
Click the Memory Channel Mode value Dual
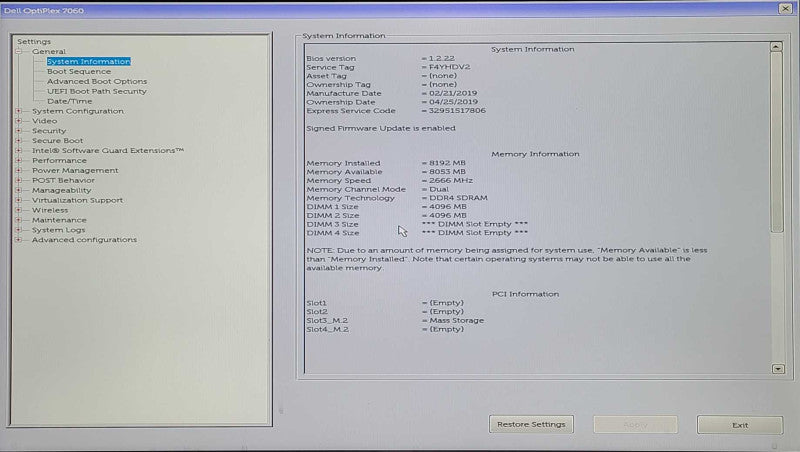pos(439,189)
